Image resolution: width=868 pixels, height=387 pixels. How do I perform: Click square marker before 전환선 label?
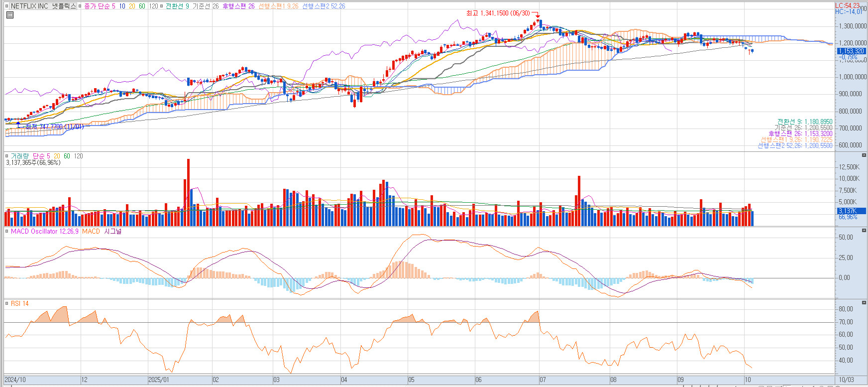(162, 6)
